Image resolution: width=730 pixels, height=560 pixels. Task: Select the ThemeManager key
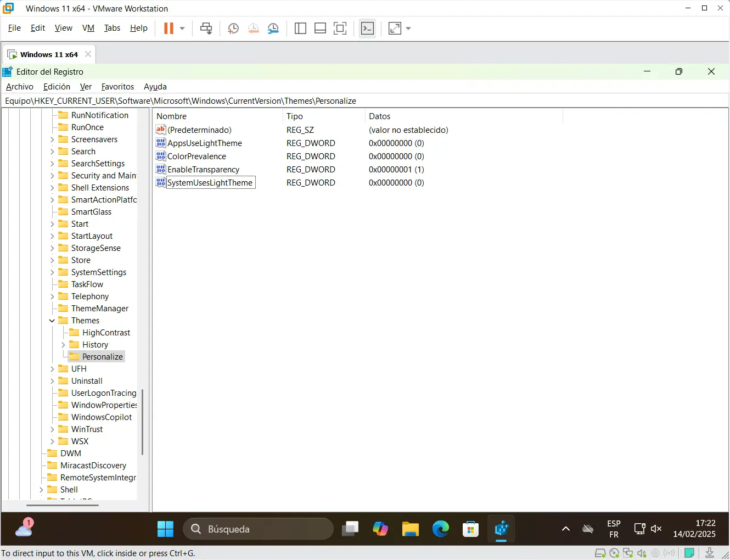click(x=99, y=309)
